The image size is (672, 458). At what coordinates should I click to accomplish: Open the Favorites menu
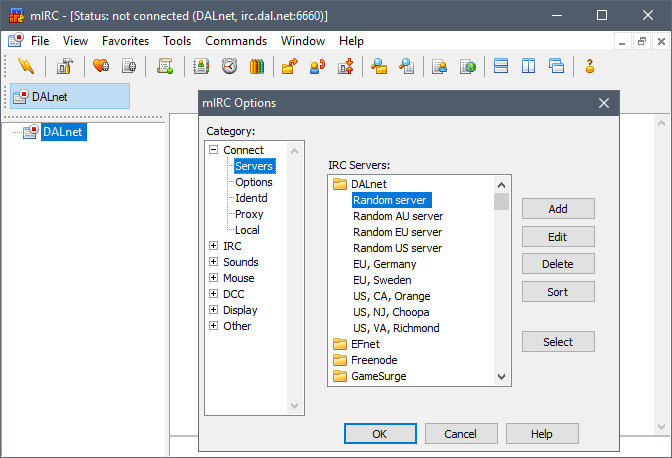point(126,41)
